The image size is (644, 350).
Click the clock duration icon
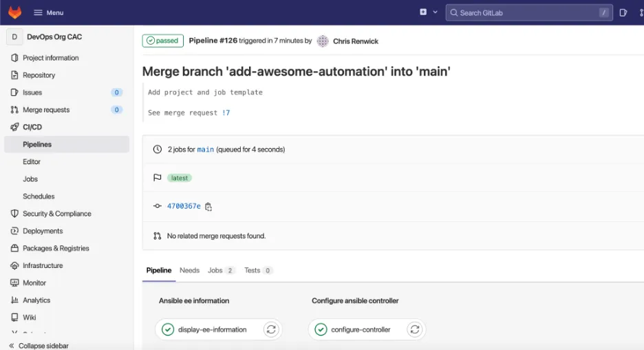pyautogui.click(x=158, y=150)
